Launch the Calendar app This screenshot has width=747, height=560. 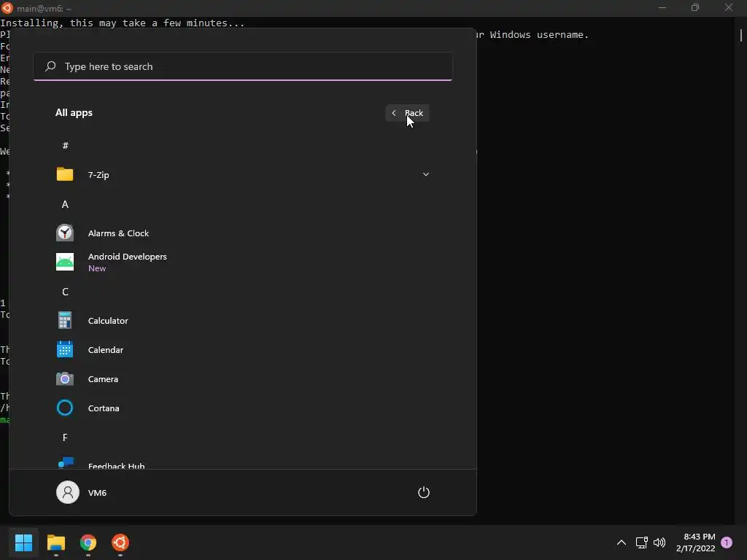pyautogui.click(x=242, y=349)
